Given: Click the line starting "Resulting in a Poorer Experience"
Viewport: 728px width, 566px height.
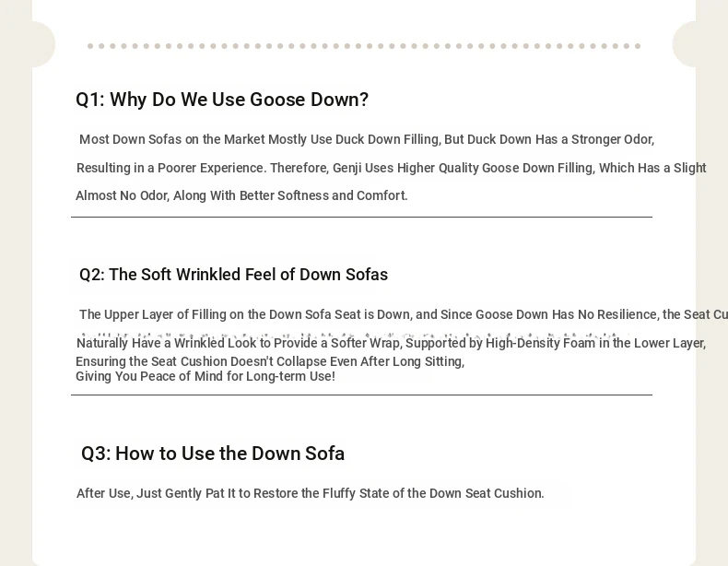Looking at the screenshot, I should tap(391, 168).
